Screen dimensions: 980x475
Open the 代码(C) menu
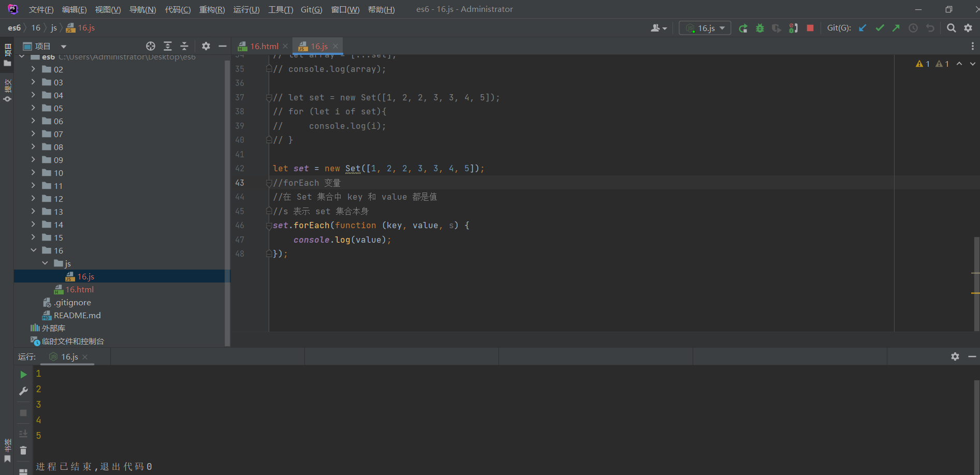pyautogui.click(x=178, y=9)
